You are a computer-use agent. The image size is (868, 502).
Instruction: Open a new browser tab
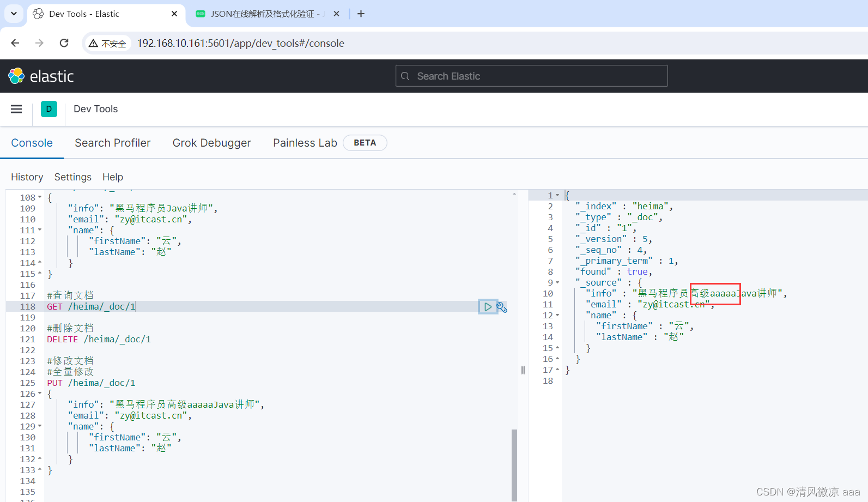click(x=361, y=14)
